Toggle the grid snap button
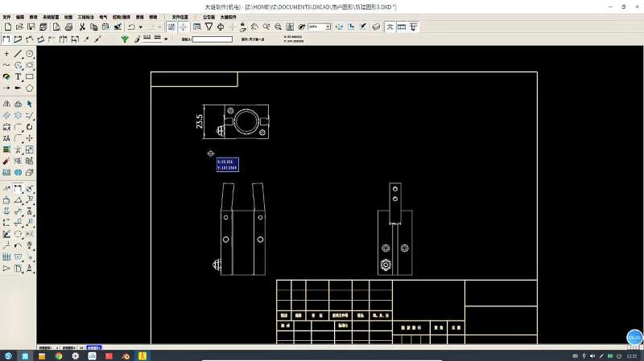 [171, 27]
